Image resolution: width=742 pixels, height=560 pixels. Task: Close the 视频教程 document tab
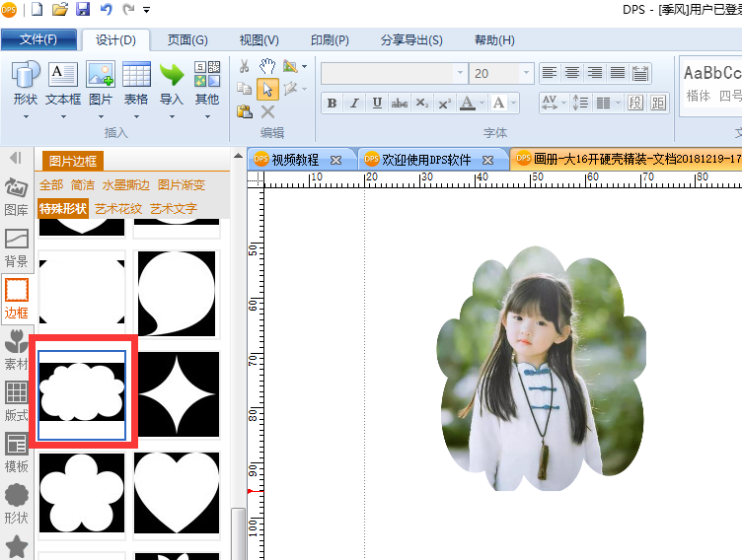[336, 161]
